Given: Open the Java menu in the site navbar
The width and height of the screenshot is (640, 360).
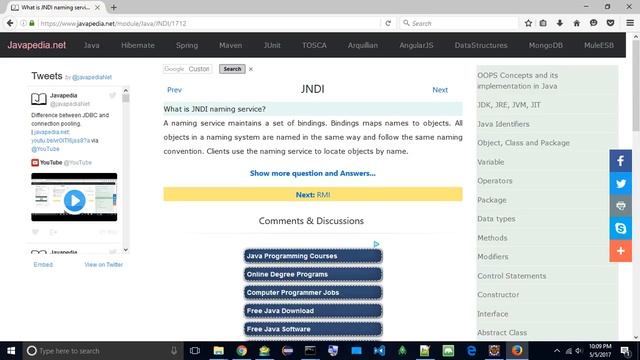Looking at the screenshot, I should pos(91,45).
